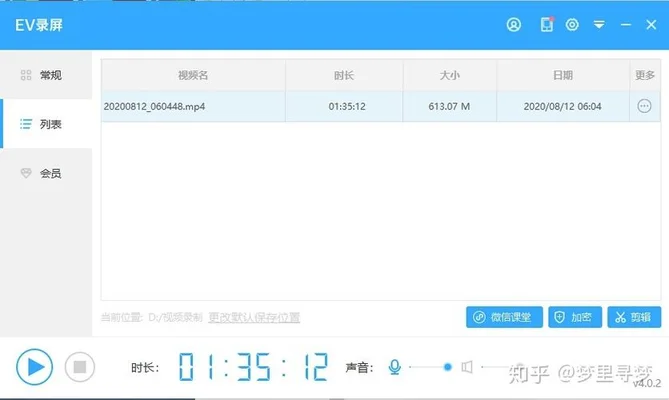Open the more options ellipsis for the video
Screen dimensions: 669x400
point(644,106)
